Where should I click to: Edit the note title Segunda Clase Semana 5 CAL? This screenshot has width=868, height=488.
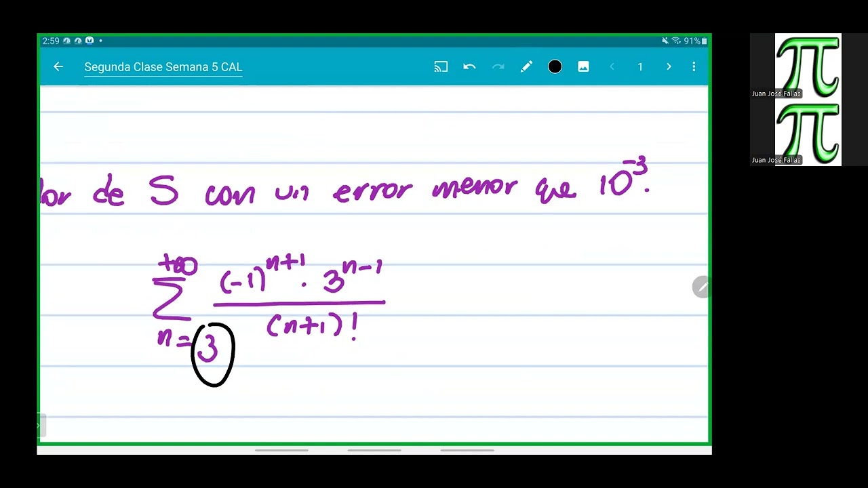[163, 67]
